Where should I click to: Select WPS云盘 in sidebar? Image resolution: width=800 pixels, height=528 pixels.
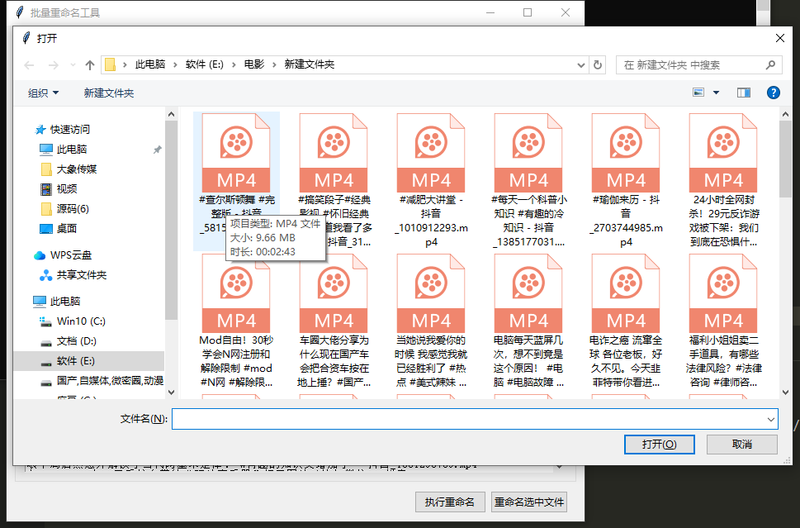pos(70,255)
